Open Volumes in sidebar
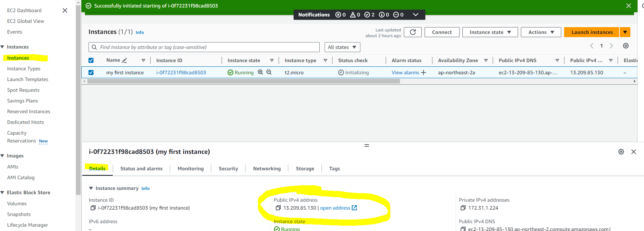This screenshot has height=231, width=644. click(17, 204)
